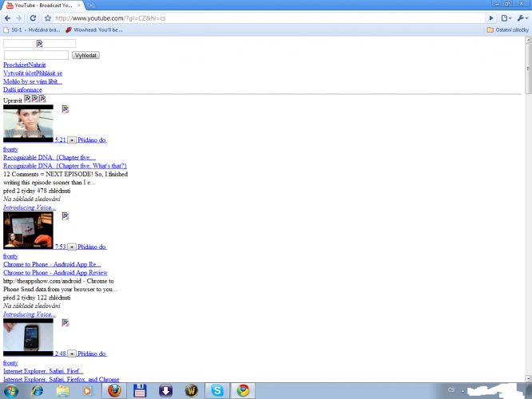This screenshot has height=399, width=532.
Task: Open the Ostatní záložky bookmarks folder
Action: pyautogui.click(x=507, y=30)
